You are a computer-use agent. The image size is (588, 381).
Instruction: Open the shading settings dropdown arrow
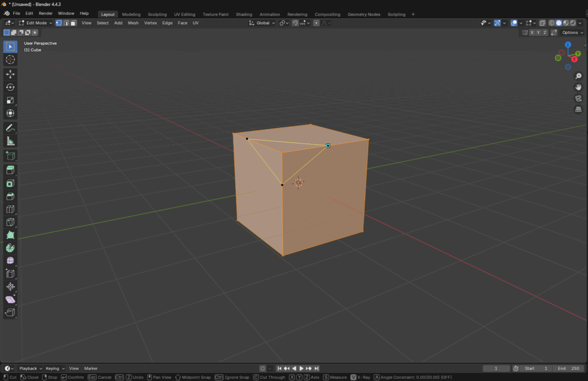click(580, 23)
